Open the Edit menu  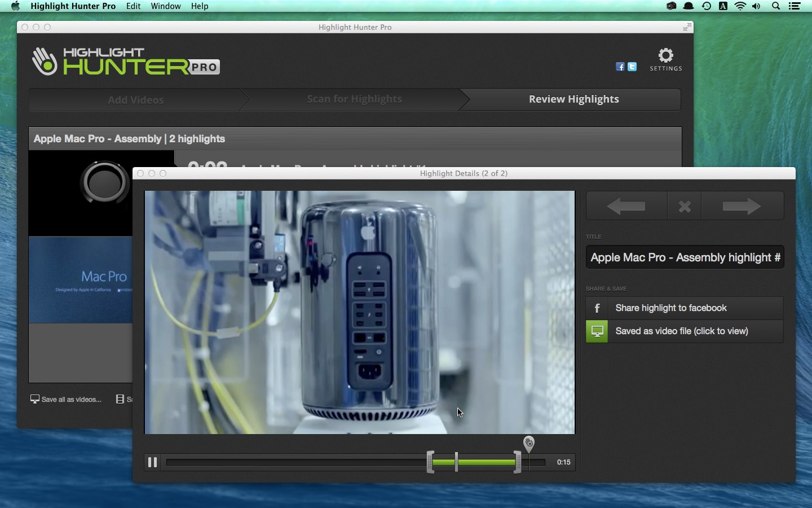(x=134, y=6)
